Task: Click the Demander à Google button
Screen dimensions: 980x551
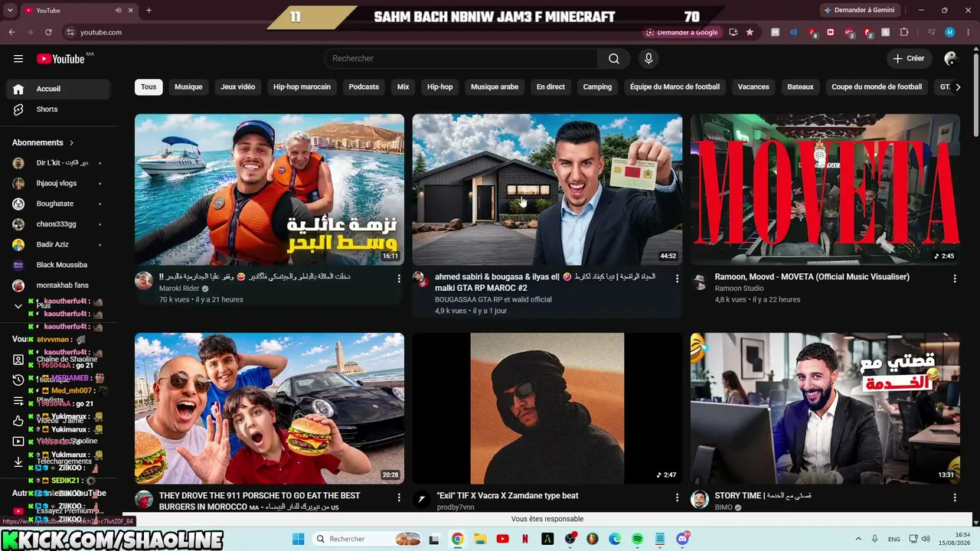Action: coord(681,32)
